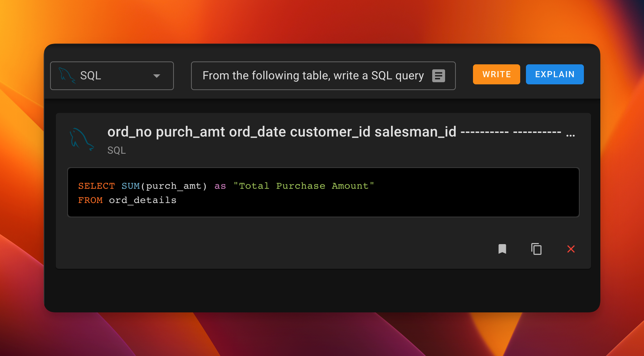
Task: Click the dolphin icon in the language selector
Action: pyautogui.click(x=67, y=75)
